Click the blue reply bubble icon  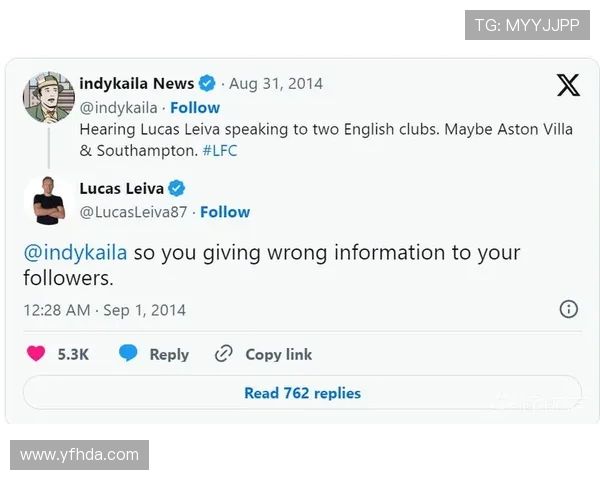pos(128,353)
